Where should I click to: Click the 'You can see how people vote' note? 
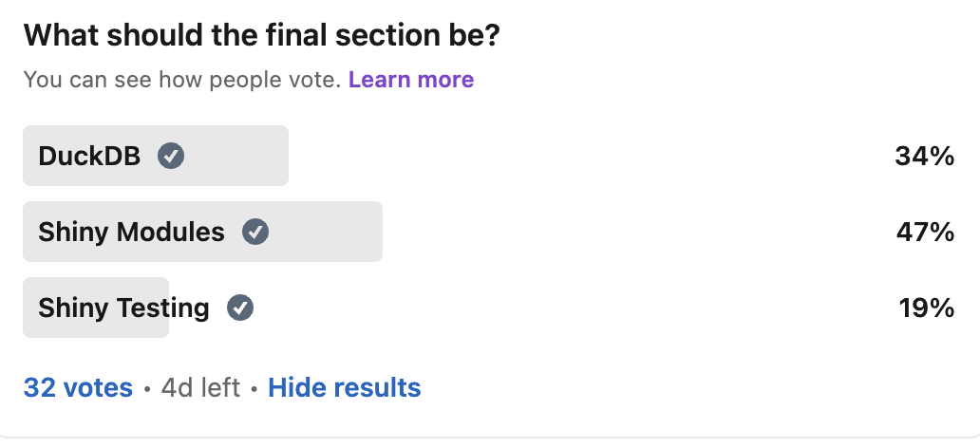tap(182, 80)
